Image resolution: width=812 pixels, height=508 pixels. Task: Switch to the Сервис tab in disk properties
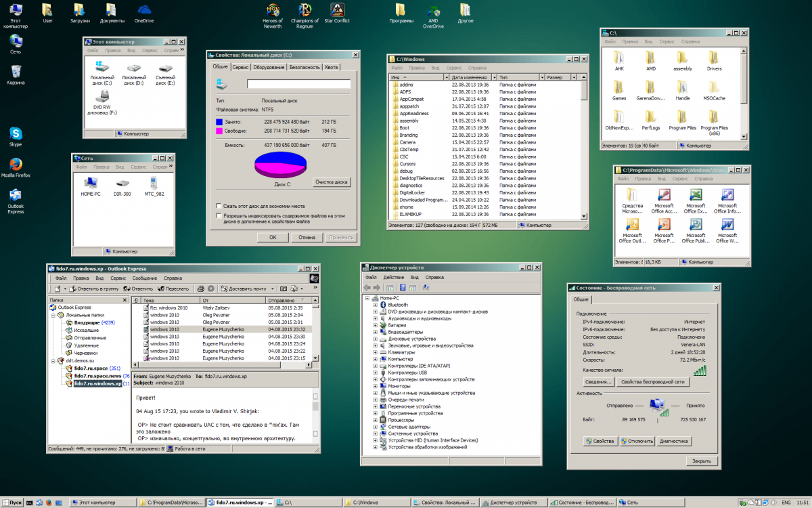240,67
